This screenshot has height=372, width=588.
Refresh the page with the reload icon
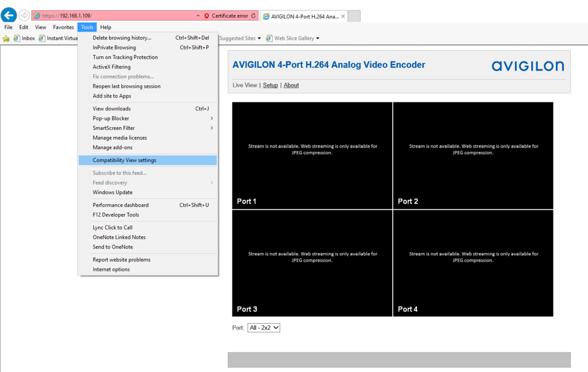(253, 16)
